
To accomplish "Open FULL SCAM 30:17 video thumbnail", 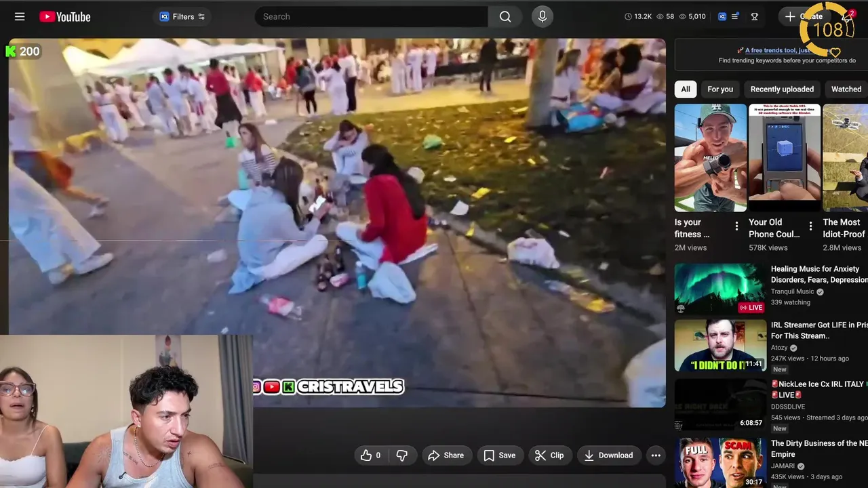I will pos(720,463).
